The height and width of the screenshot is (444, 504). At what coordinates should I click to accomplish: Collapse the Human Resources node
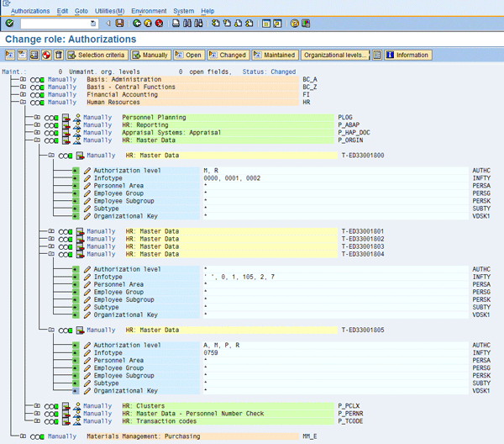23,103
